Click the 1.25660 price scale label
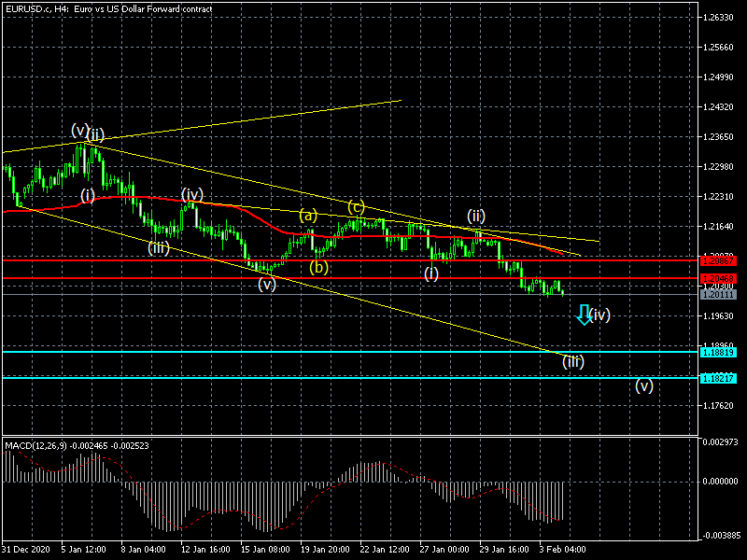Image resolution: width=747 pixels, height=560 pixels. [x=718, y=48]
